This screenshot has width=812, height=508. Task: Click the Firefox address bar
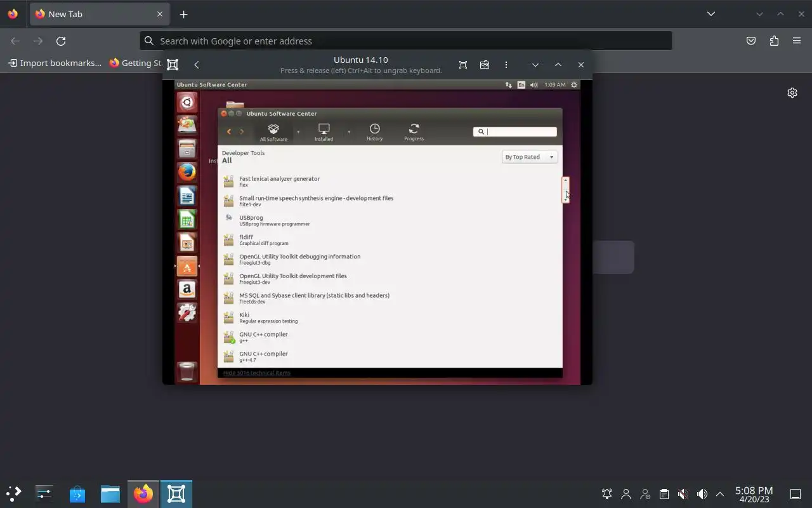pos(406,41)
